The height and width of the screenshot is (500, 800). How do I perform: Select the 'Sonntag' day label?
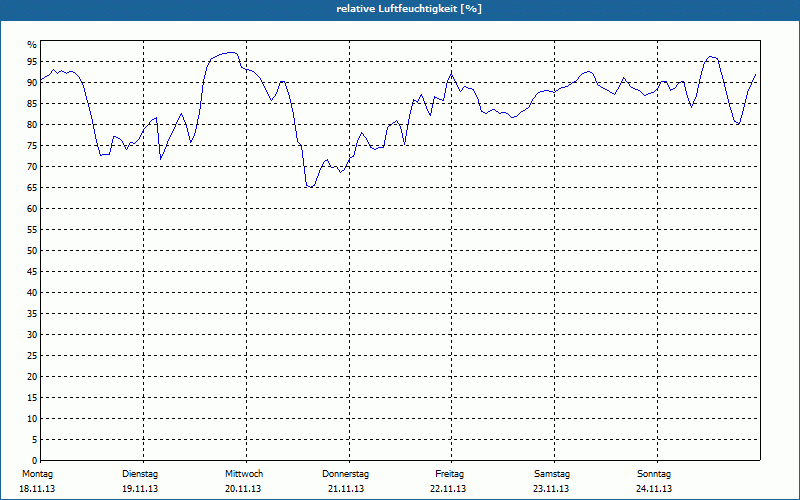[654, 474]
